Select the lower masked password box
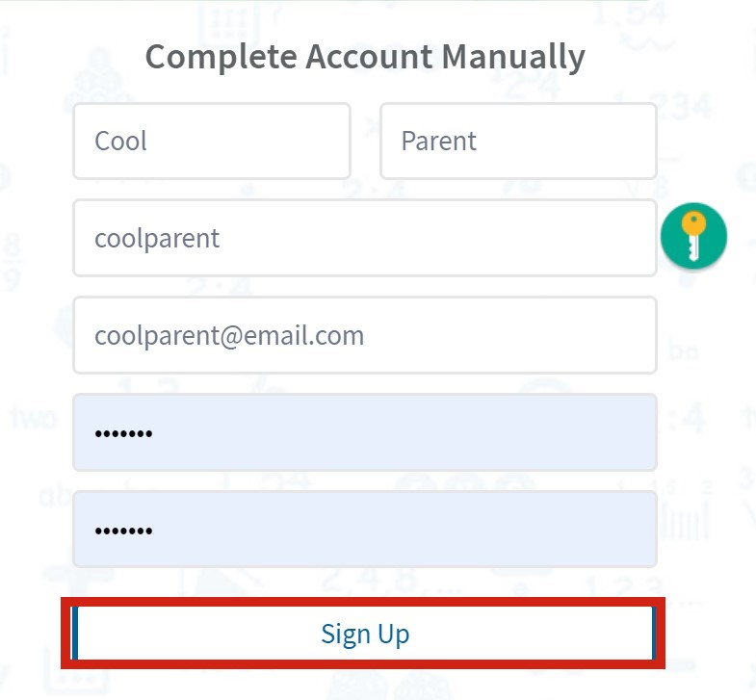Image resolution: width=756 pixels, height=700 pixels. [x=364, y=530]
